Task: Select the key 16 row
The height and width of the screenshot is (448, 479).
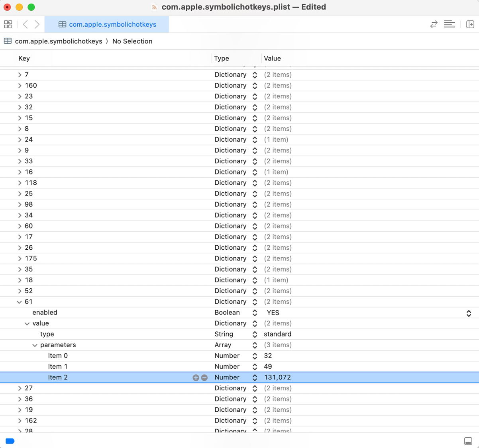Action: coord(239,172)
